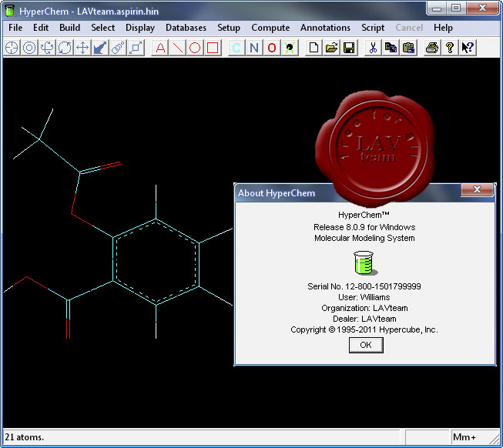Select the red line annotation tool
The image size is (503, 448).
pos(178,48)
